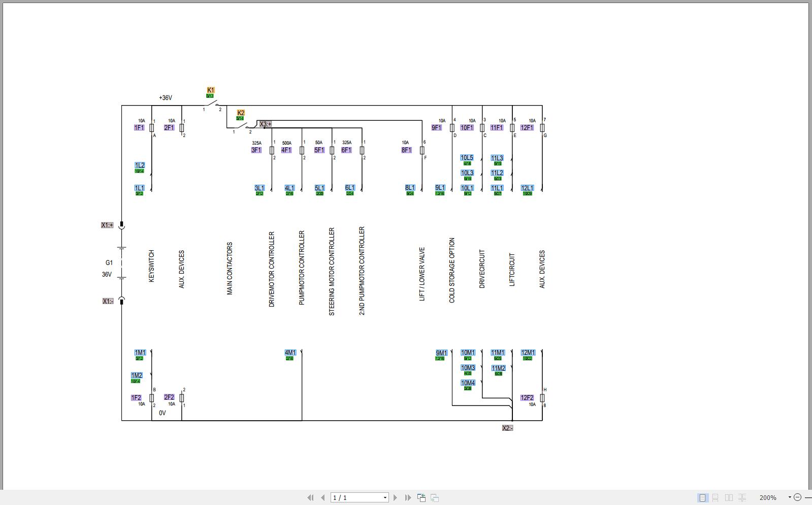This screenshot has width=812, height=505.
Task: Click the DRIVEMOTOR CONTROLLER label
Action: point(272,270)
